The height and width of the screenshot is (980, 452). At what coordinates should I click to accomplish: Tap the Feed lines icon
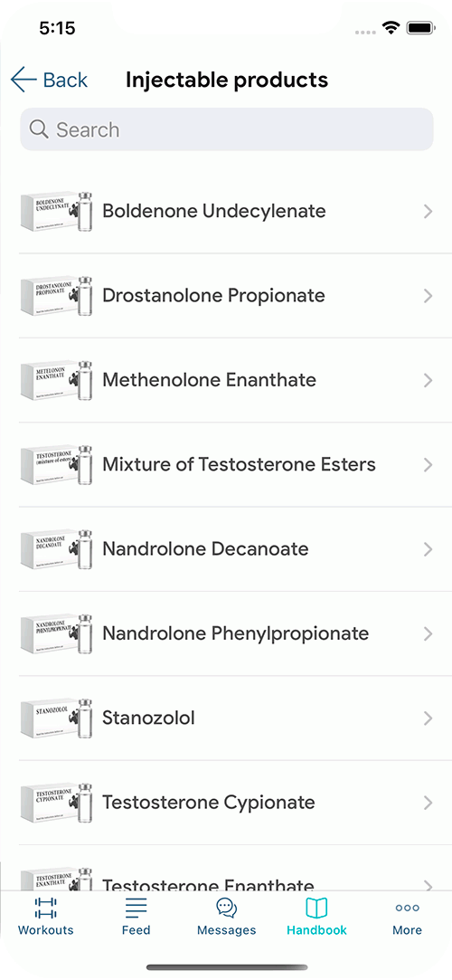(x=137, y=908)
